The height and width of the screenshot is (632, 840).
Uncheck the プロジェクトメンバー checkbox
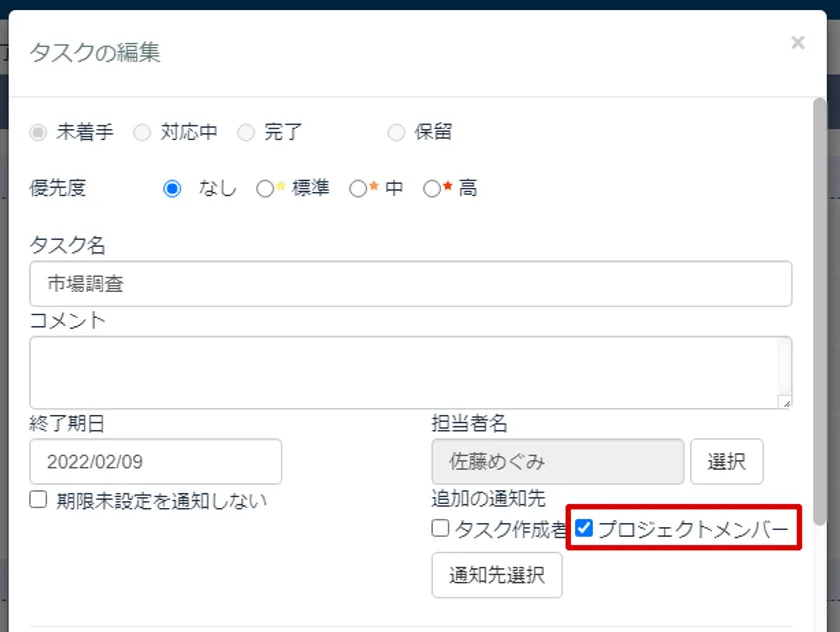pos(584,528)
